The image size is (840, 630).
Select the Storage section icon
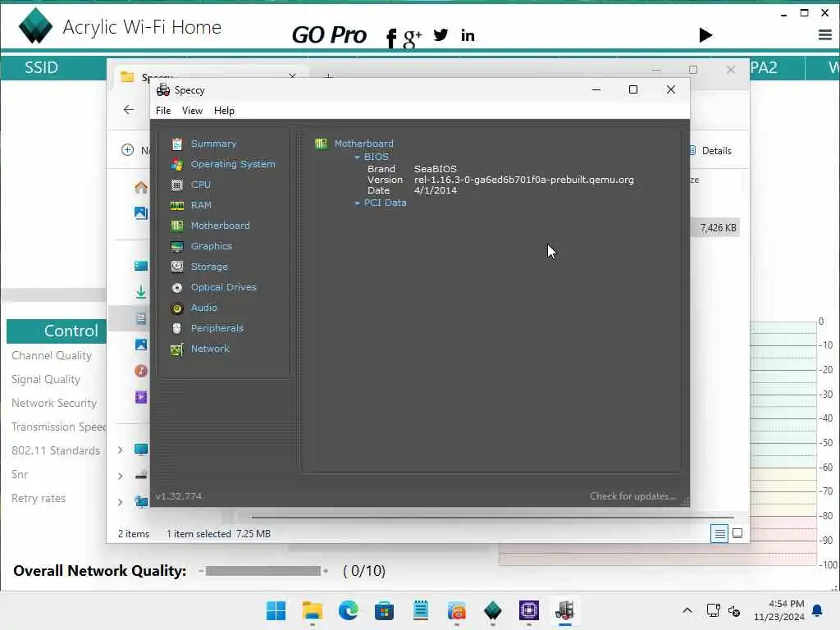point(177,267)
